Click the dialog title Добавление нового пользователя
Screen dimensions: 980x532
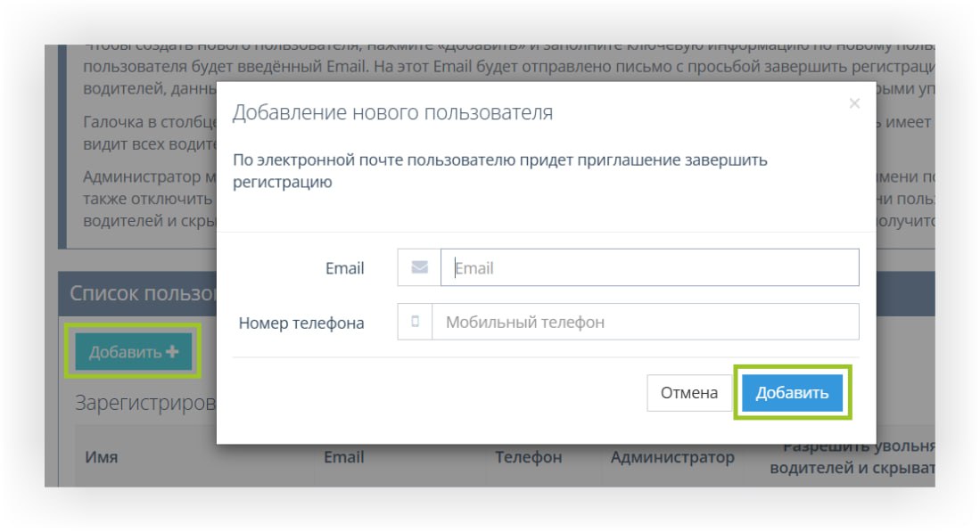click(389, 113)
